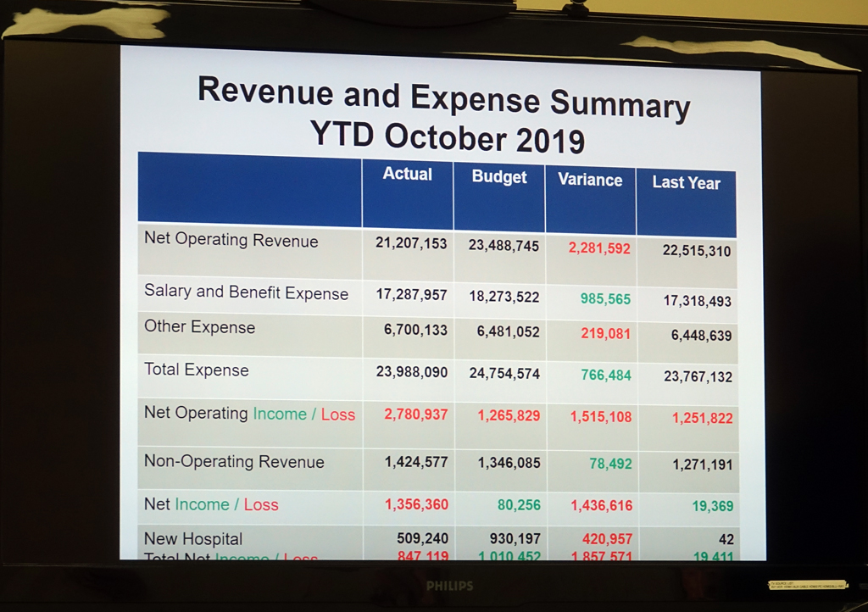Click the Salary and Benefit Expense label
The width and height of the screenshot is (868, 612).
coord(246,292)
